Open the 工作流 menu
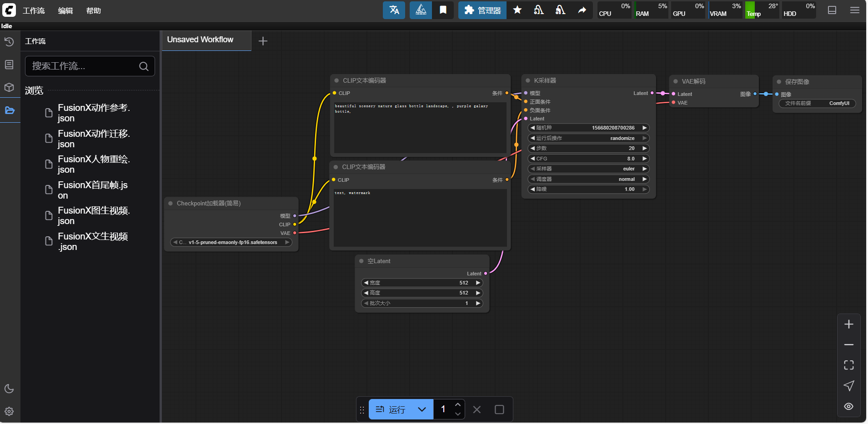The height and width of the screenshot is (424, 868). tap(34, 10)
